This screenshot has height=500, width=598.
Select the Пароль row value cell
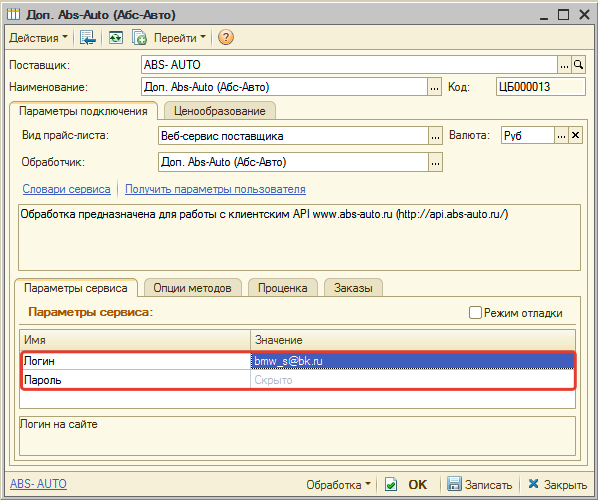412,380
